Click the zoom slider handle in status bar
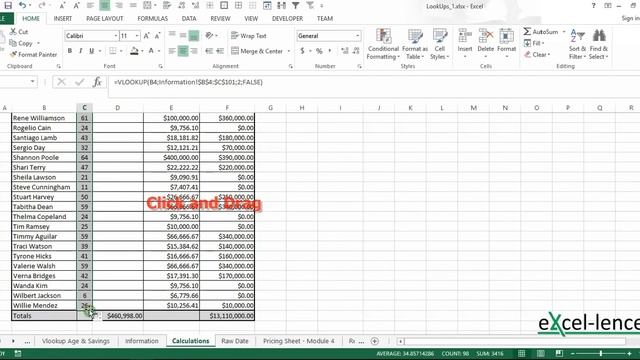640x360 pixels. tap(601, 353)
